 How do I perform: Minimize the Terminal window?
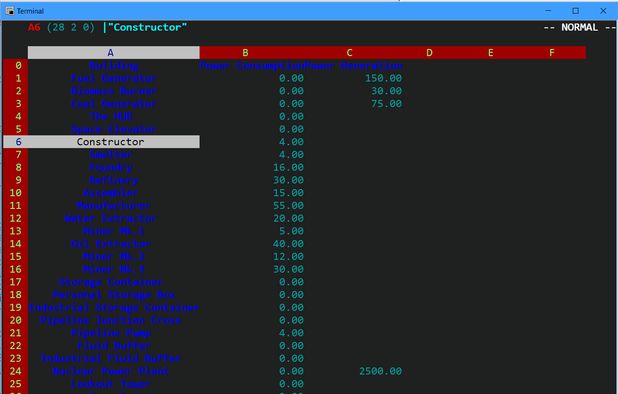[548, 11]
